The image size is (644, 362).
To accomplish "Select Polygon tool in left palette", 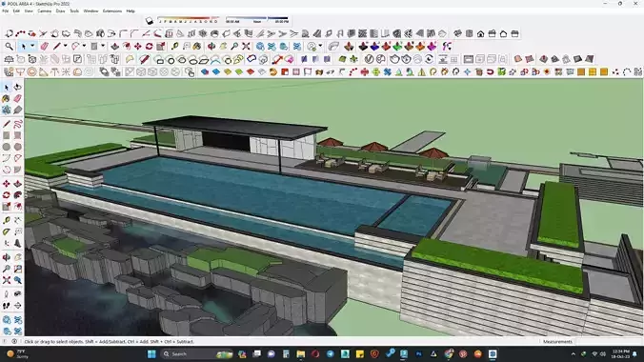I will click(18, 147).
